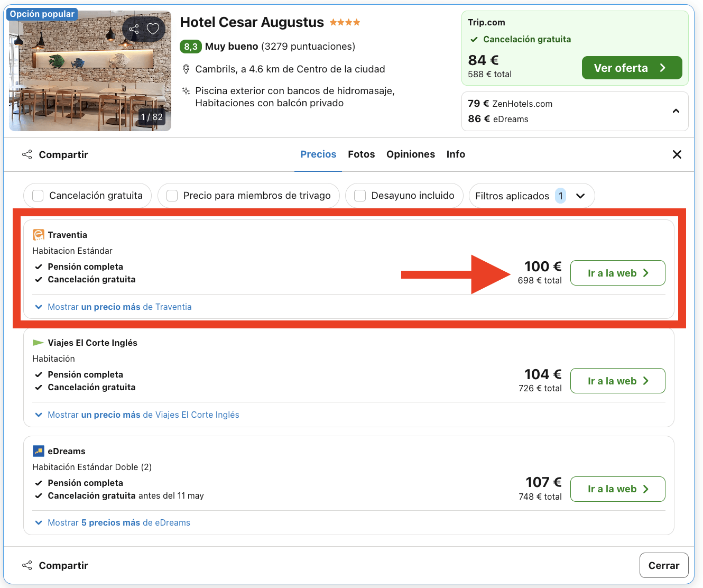Click the Cerrar button
703x588 pixels.
[x=664, y=565]
